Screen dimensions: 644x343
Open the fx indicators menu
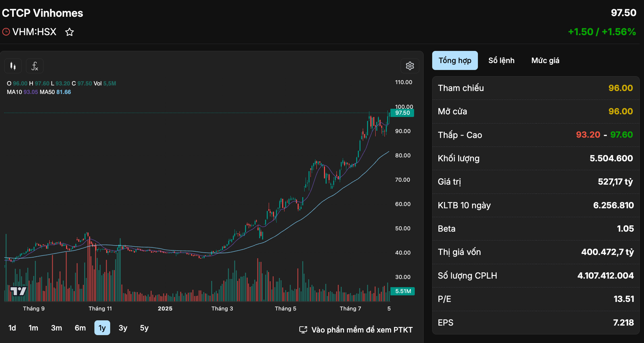tap(35, 66)
